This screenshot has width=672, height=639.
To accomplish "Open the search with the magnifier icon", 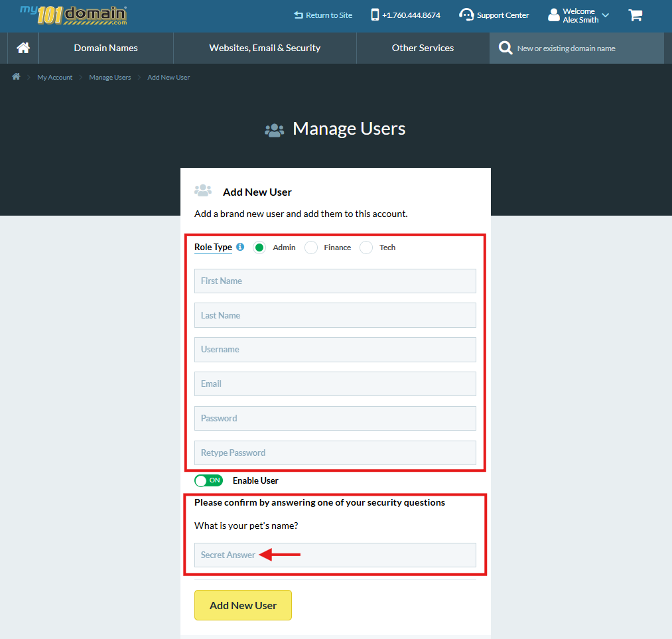I will 505,48.
